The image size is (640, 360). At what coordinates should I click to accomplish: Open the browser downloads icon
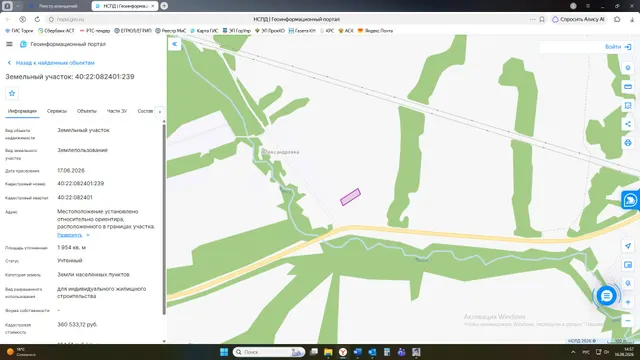[x=632, y=19]
